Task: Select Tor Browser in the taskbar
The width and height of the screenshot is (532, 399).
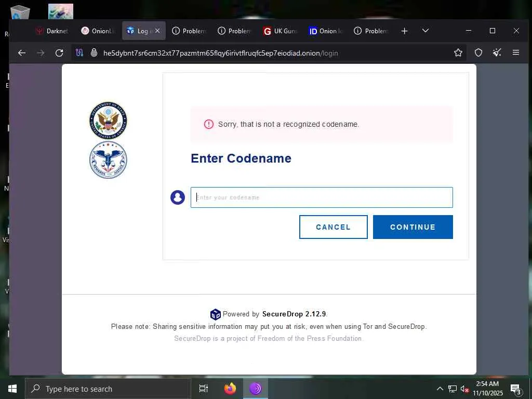Action: coord(256,389)
